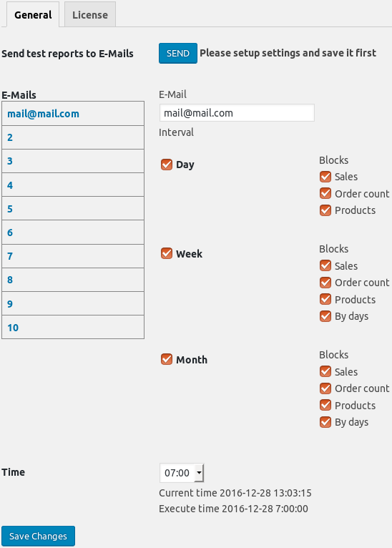Image resolution: width=392 pixels, height=548 pixels.
Task: Toggle the Week interval checkbox
Action: pyautogui.click(x=167, y=253)
